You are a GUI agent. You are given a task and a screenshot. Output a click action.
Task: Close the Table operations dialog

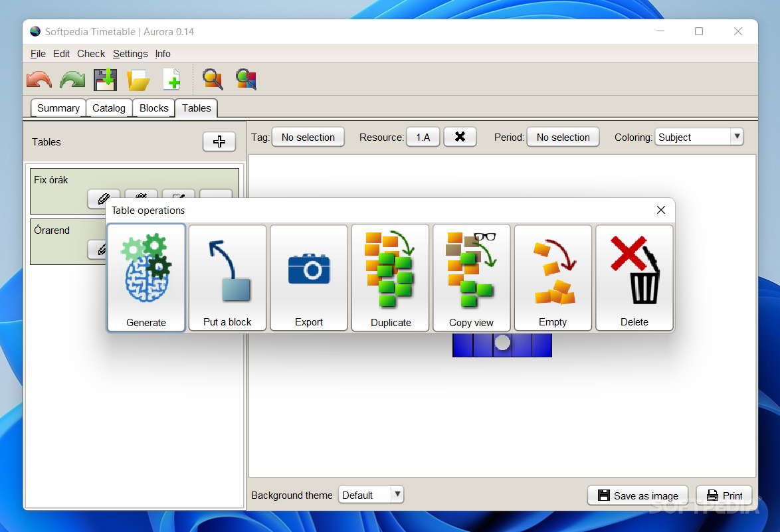pyautogui.click(x=660, y=210)
